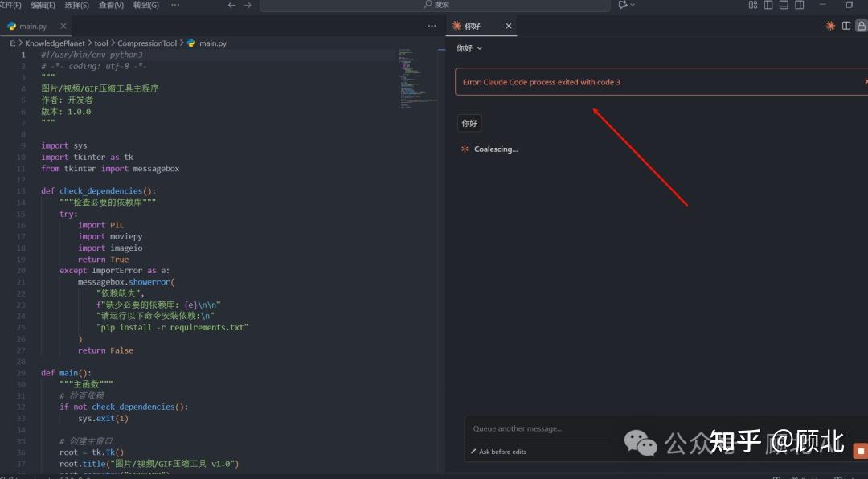Click the root.title line
The height and width of the screenshot is (479, 868).
point(149,464)
